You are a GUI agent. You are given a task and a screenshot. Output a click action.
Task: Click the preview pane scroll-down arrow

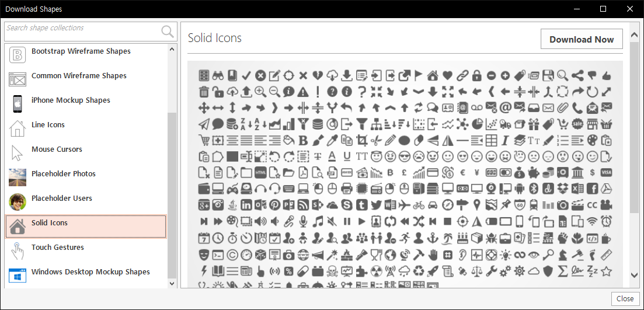(634, 275)
